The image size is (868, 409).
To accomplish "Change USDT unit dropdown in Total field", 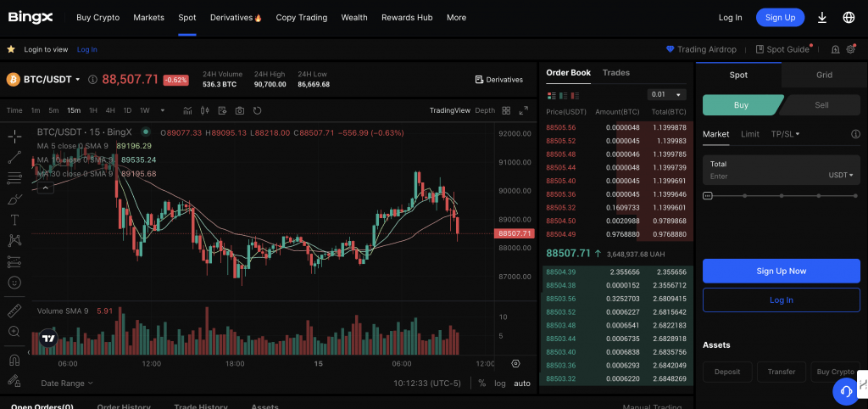I will click(x=840, y=175).
